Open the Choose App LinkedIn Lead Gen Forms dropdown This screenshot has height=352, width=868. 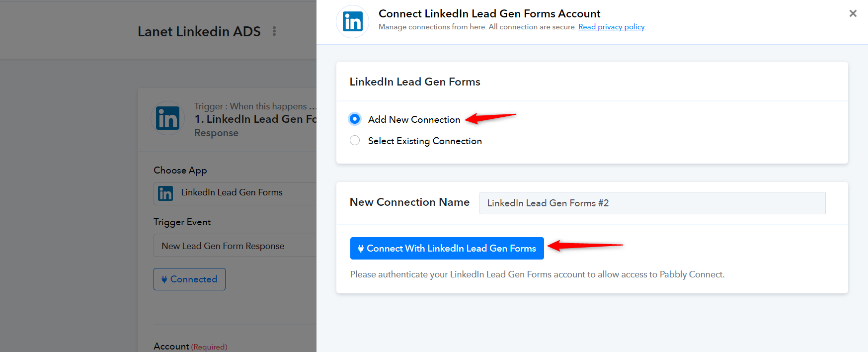coord(235,193)
